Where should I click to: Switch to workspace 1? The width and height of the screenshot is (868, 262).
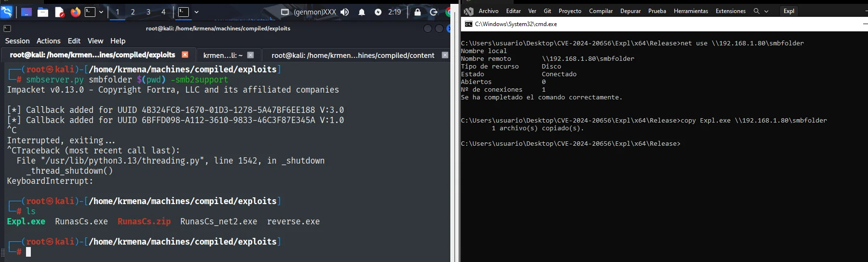(118, 12)
